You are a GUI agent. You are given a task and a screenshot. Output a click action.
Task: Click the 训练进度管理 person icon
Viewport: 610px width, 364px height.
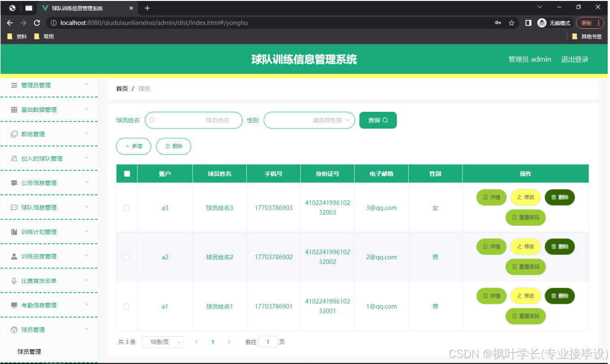tap(14, 256)
